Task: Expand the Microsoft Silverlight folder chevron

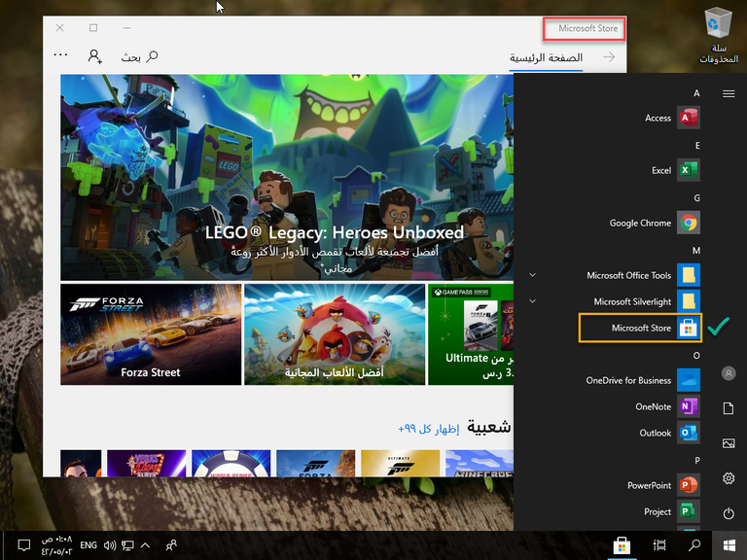Action: (533, 301)
